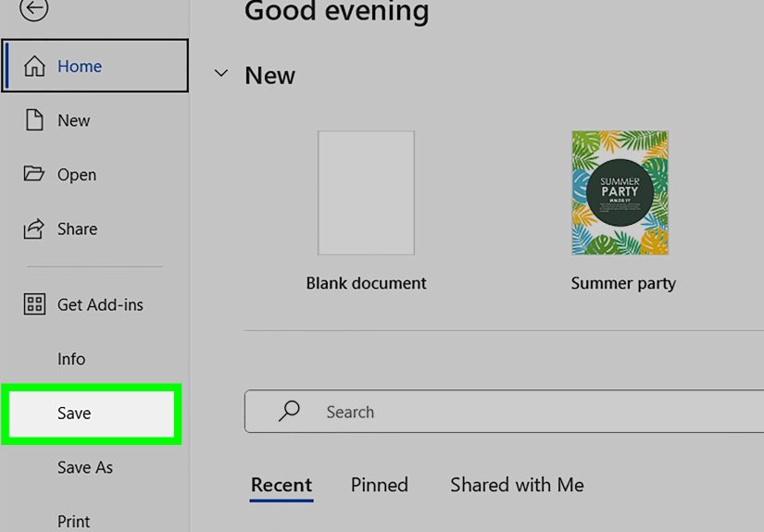Click the Summer party label

(x=623, y=283)
